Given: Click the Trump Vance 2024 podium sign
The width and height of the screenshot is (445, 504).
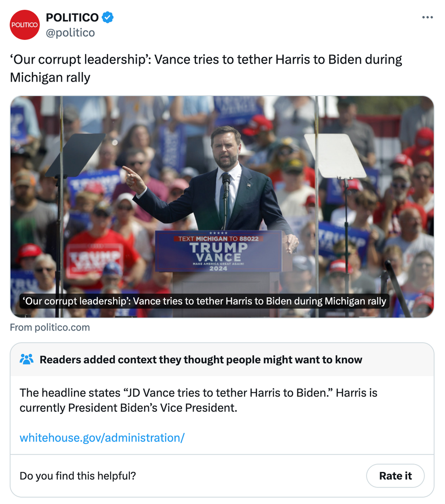Looking at the screenshot, I should 218,251.
